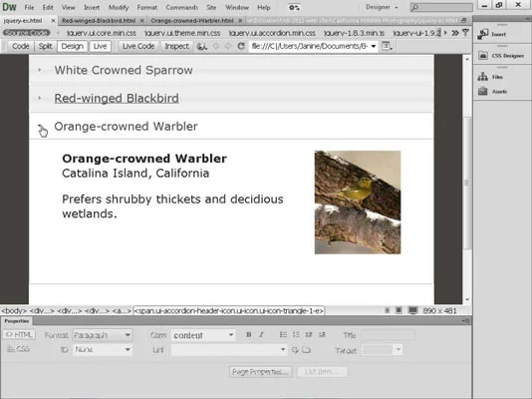Expand the White Crowned Sparrow accordion arrow
532x399 pixels.
pyautogui.click(x=40, y=70)
